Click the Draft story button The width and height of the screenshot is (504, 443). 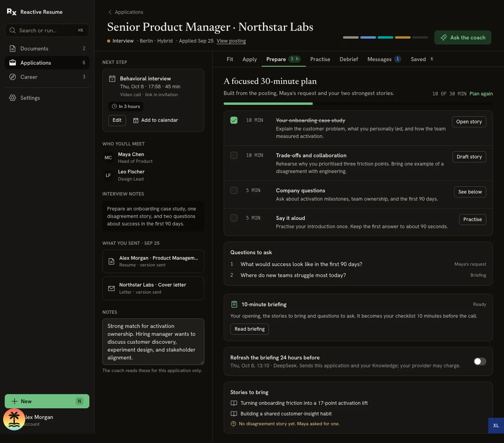(469, 157)
